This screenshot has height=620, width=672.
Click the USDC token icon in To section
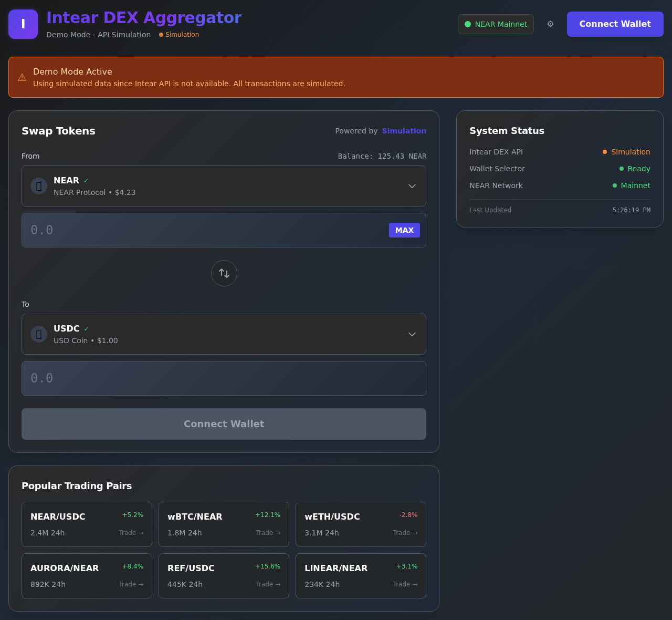pyautogui.click(x=38, y=334)
